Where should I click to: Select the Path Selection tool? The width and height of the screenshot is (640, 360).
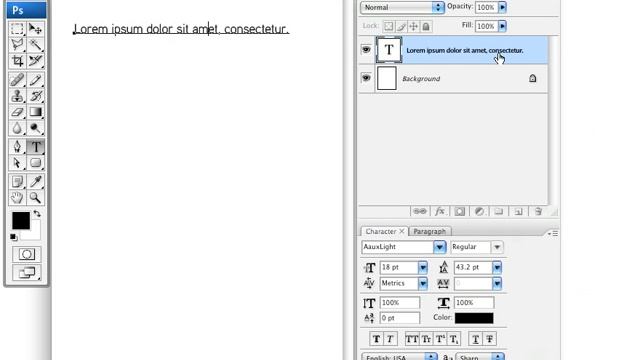tap(17, 163)
